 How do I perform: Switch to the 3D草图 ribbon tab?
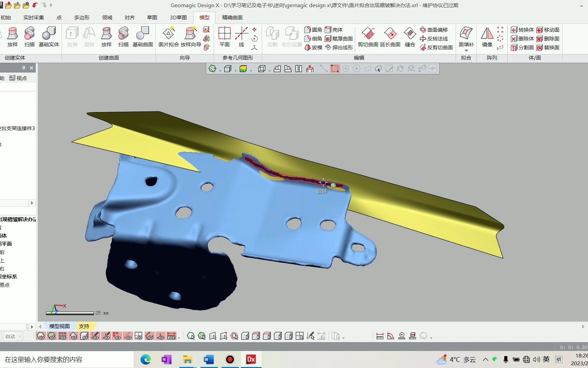tap(178, 17)
